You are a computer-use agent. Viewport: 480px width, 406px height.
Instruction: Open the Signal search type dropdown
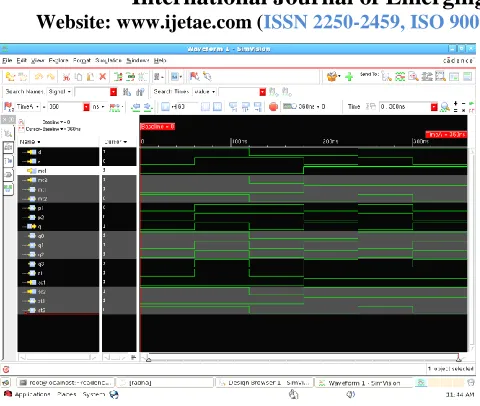(59, 91)
